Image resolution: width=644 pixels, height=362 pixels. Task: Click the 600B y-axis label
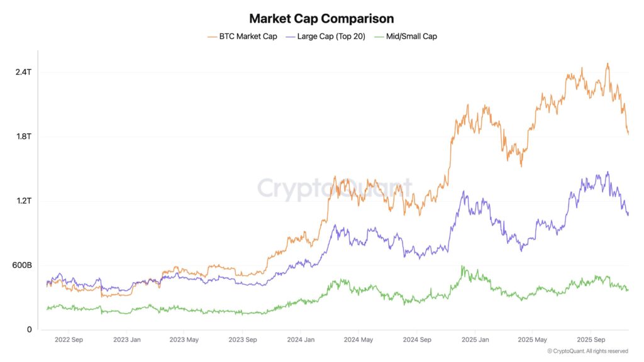coord(21,265)
